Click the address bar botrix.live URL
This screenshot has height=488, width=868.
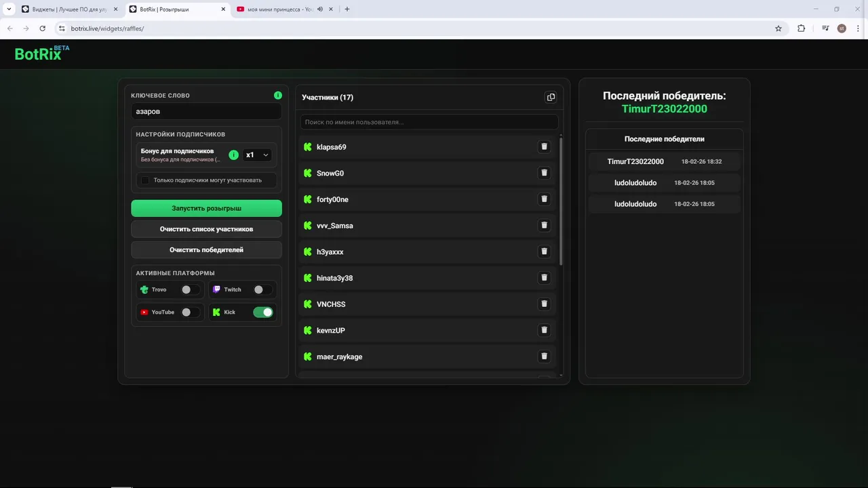click(x=108, y=28)
